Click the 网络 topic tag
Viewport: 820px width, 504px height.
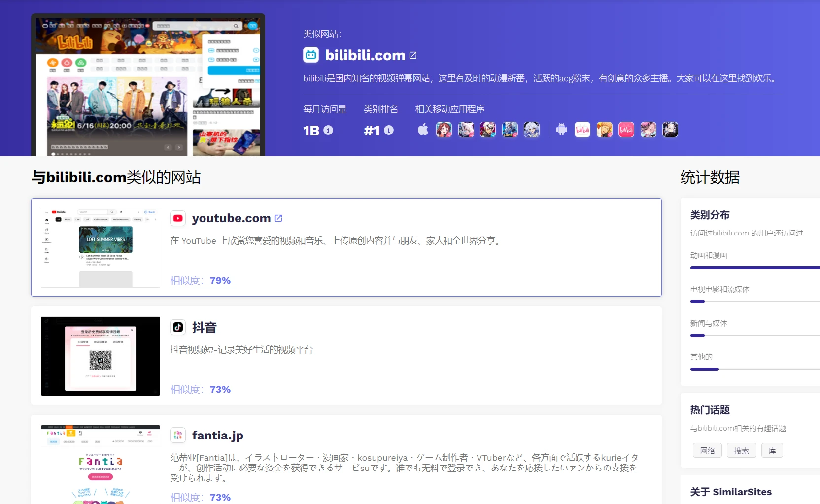click(x=707, y=450)
